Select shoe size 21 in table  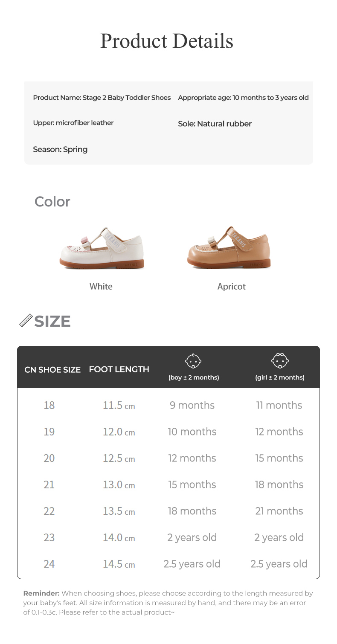click(49, 484)
